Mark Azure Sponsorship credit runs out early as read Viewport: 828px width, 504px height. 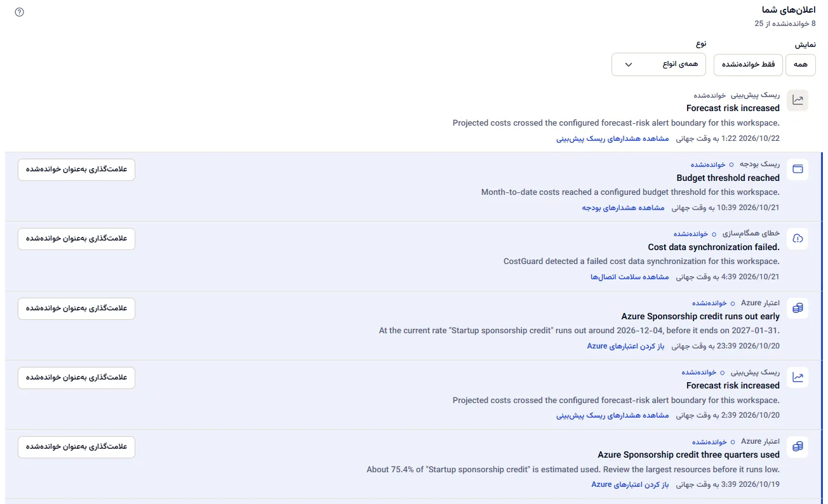(76, 308)
